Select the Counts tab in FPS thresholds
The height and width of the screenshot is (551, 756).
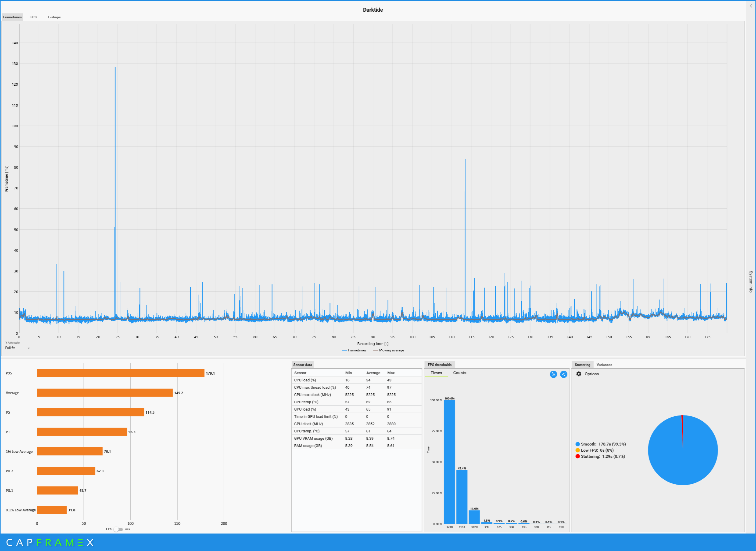tap(459, 373)
